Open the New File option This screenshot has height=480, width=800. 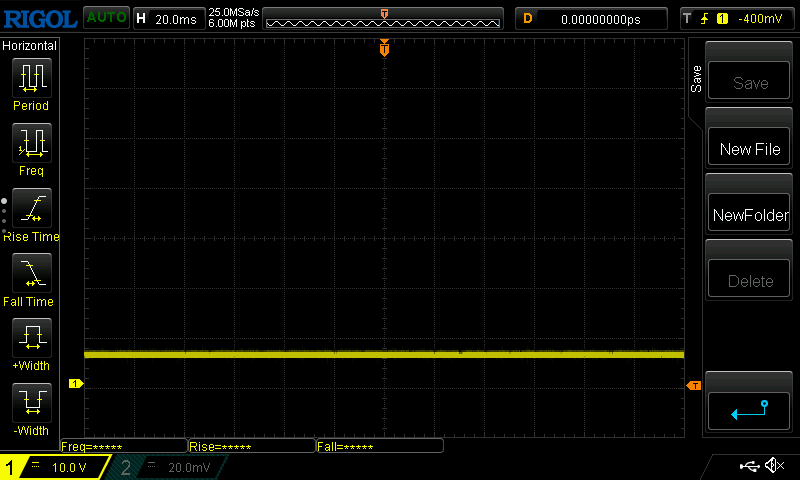(x=749, y=146)
